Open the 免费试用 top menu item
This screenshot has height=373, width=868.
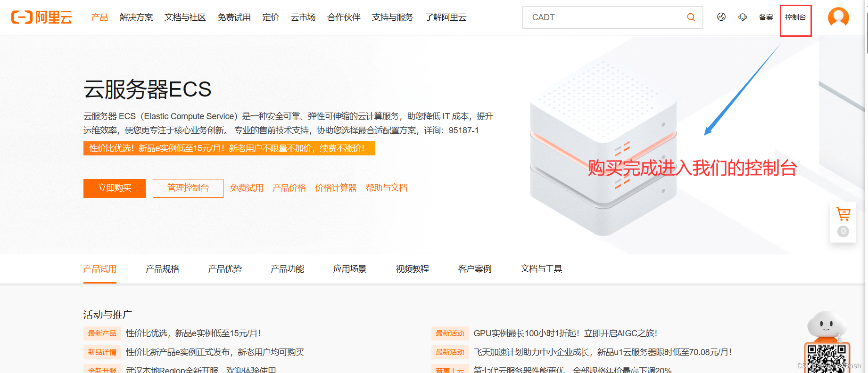click(x=234, y=17)
